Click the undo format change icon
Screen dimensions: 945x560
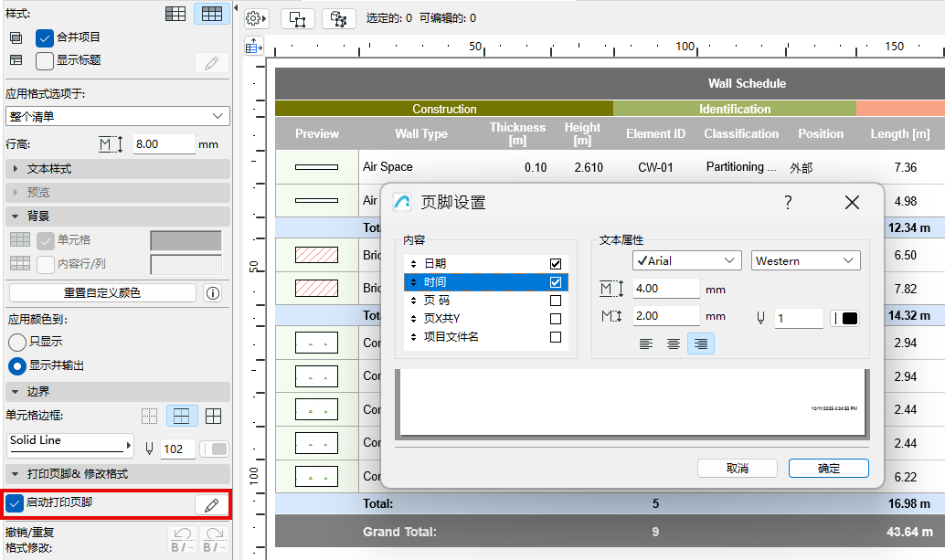click(x=183, y=540)
